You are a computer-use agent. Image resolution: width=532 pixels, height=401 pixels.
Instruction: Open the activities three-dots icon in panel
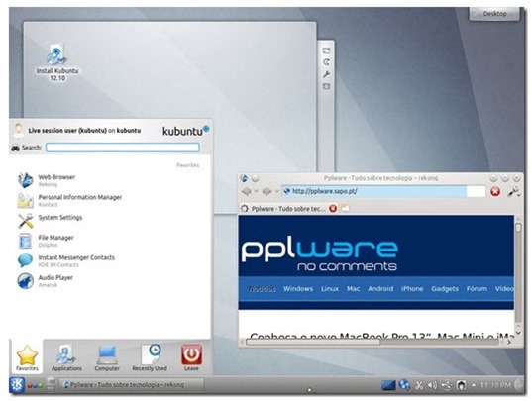click(x=35, y=386)
